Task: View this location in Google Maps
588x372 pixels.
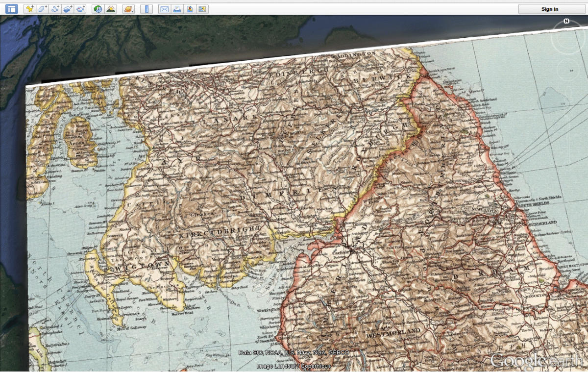Action: pos(202,9)
